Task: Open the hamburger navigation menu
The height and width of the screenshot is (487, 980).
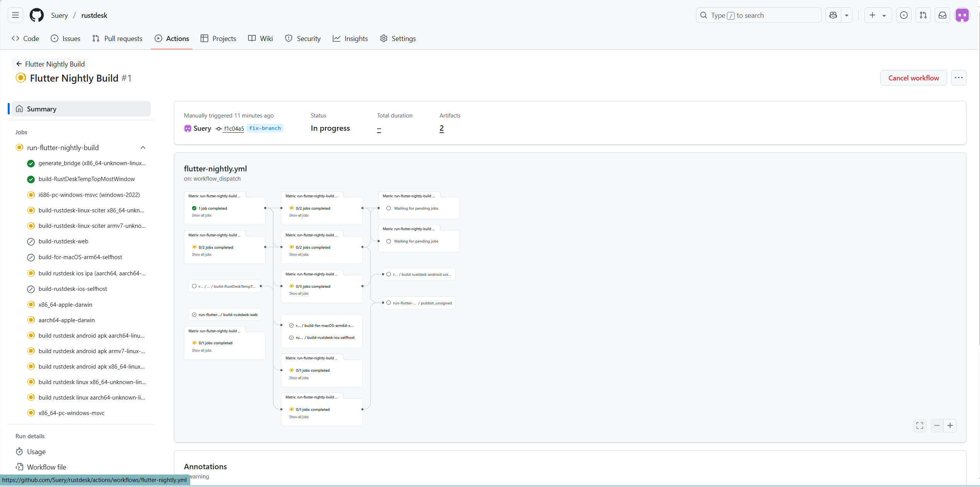Action: click(x=15, y=15)
